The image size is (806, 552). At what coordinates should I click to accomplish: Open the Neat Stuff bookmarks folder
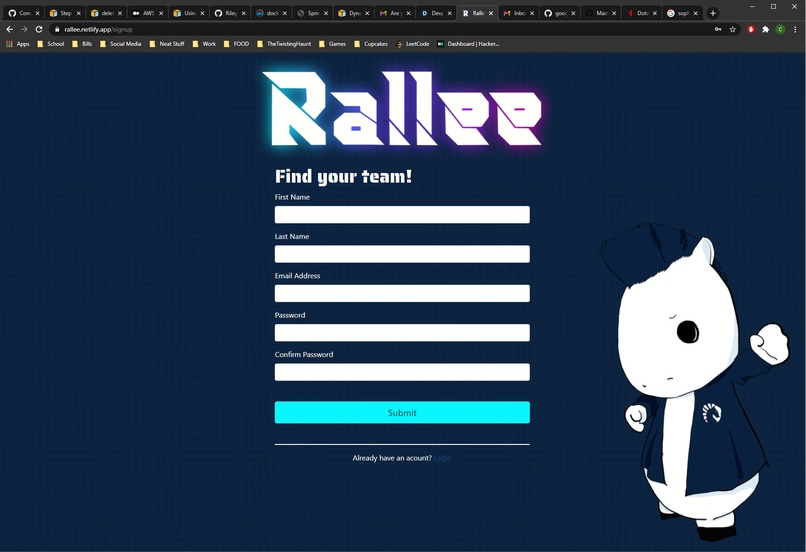(167, 44)
